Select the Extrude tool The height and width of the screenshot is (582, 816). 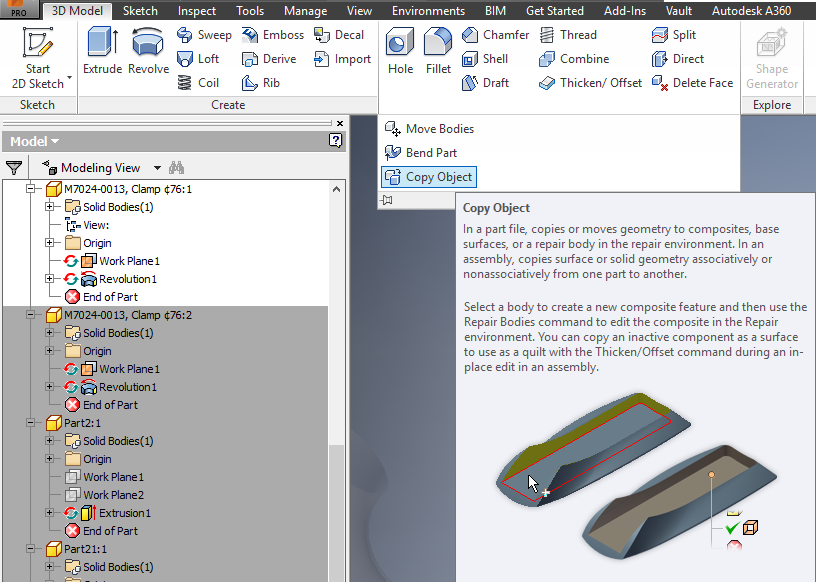coord(103,51)
